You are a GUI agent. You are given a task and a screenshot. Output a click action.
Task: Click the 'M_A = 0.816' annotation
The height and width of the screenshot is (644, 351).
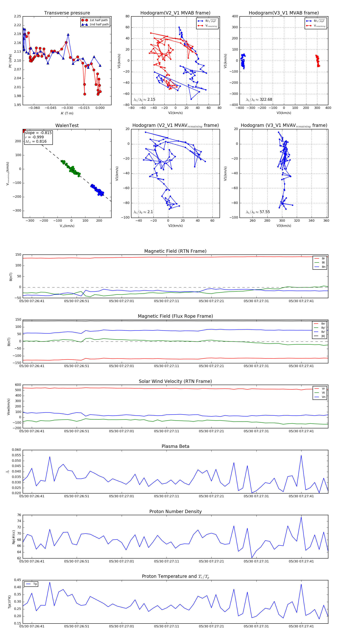point(36,141)
